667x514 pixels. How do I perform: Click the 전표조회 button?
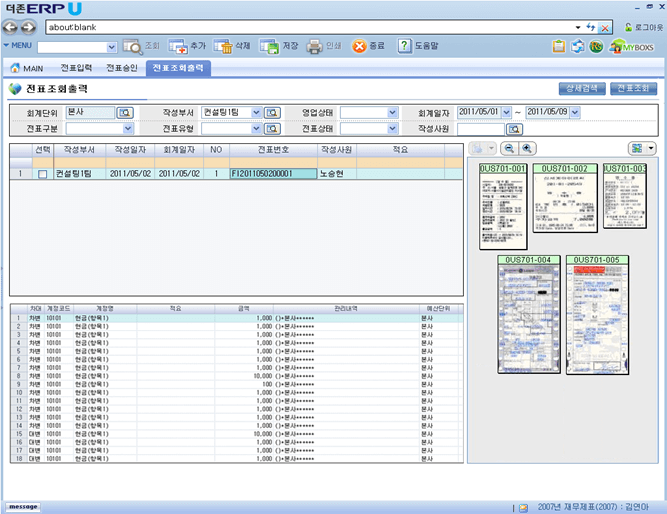click(x=633, y=89)
